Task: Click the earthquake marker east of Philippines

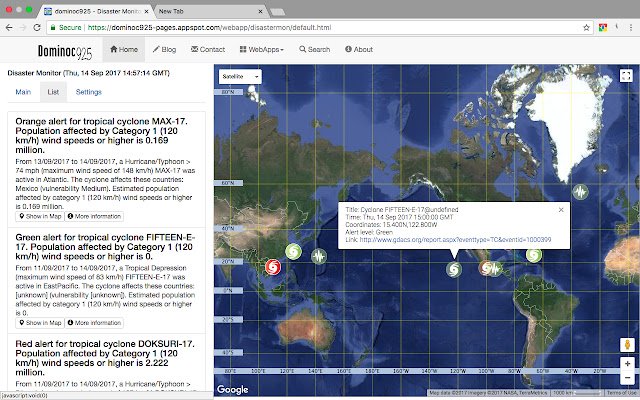Action: point(319,256)
